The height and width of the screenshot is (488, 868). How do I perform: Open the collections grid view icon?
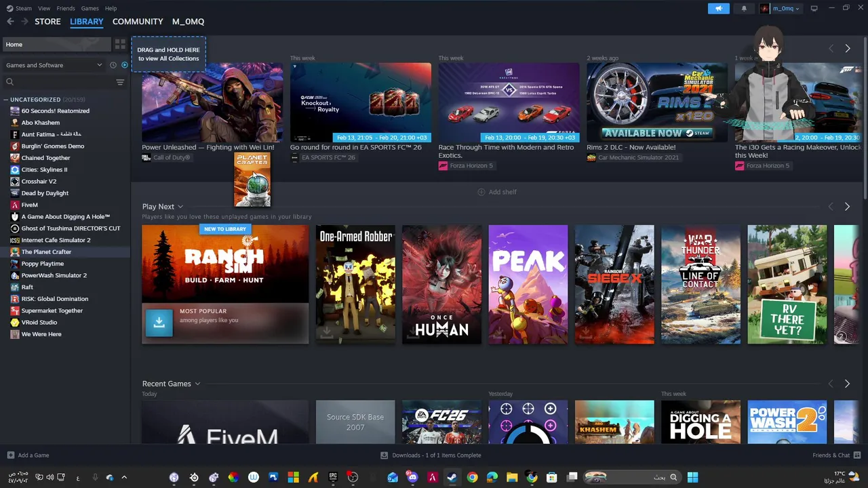120,44
